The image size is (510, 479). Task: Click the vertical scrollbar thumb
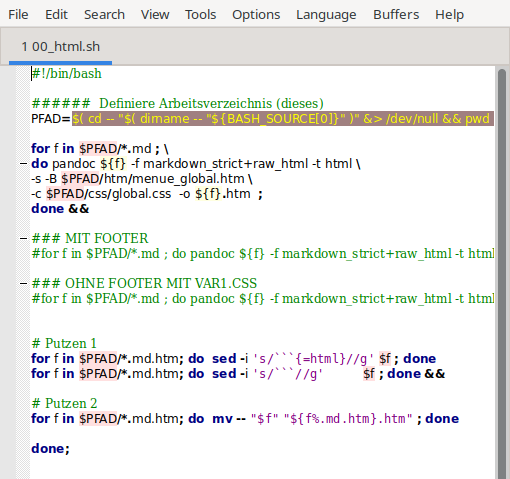pos(502,273)
